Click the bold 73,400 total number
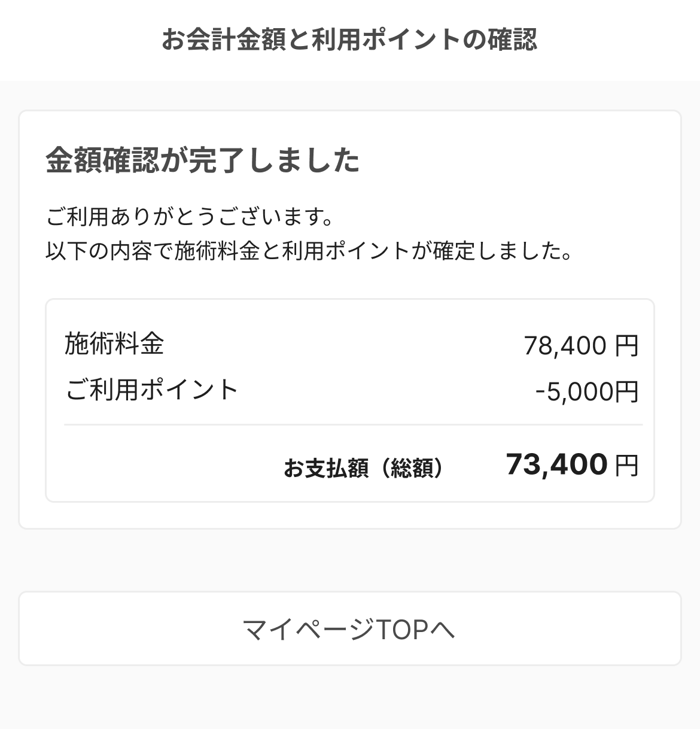700x729 pixels. 556,464
